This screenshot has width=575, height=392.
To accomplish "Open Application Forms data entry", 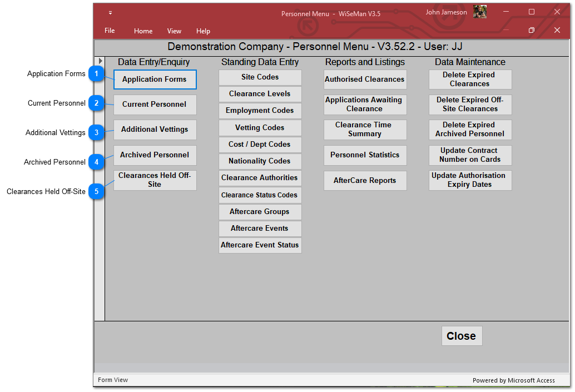I will (155, 80).
